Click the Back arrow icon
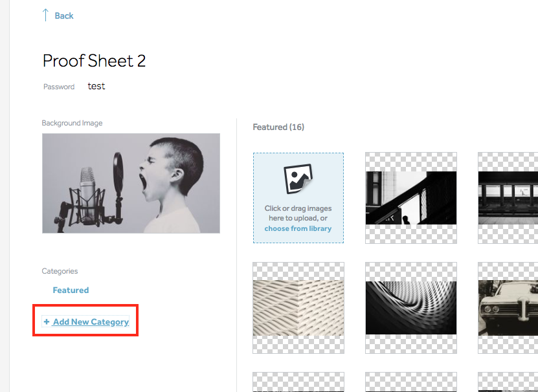538x392 pixels. [x=45, y=15]
